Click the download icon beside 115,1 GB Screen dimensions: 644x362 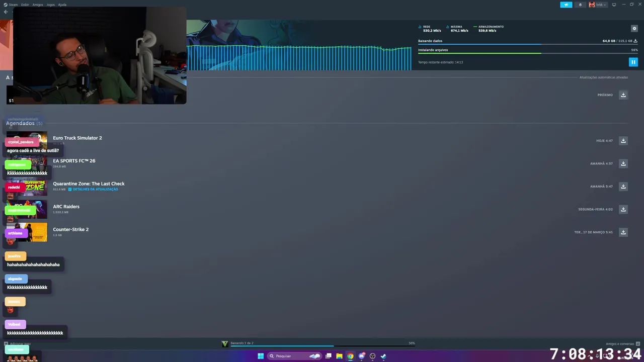(x=635, y=41)
